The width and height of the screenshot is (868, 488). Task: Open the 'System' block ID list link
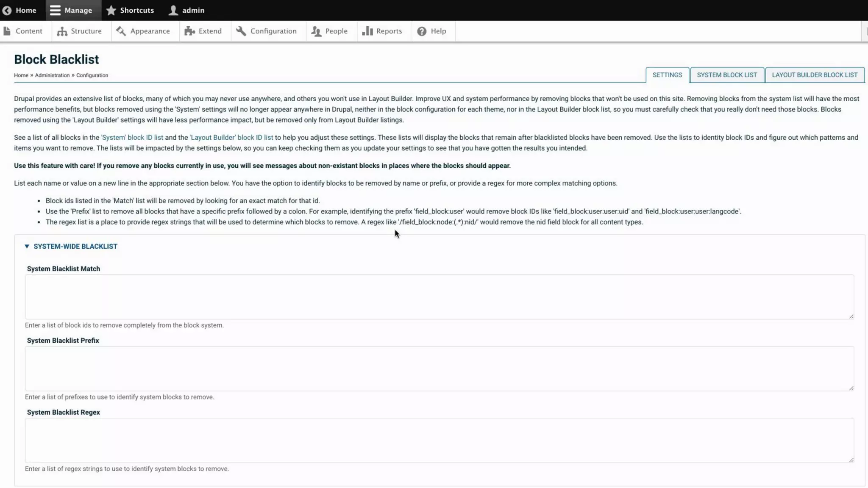pos(132,137)
